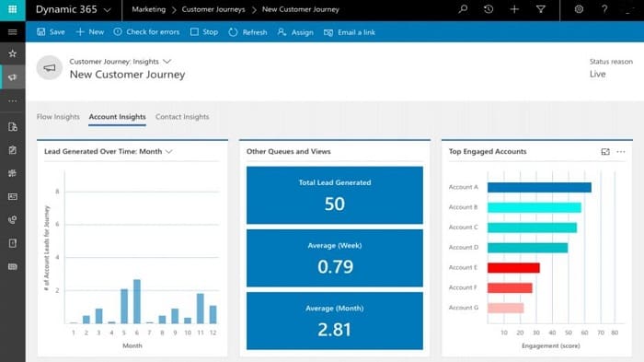Click New Customer Journey breadcrumb
644x362 pixels.
pyautogui.click(x=301, y=9)
